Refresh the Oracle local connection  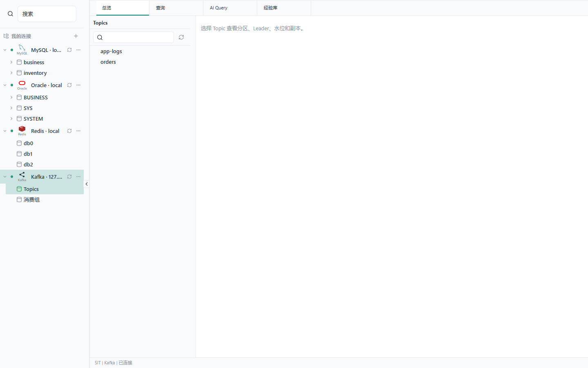[x=69, y=85]
